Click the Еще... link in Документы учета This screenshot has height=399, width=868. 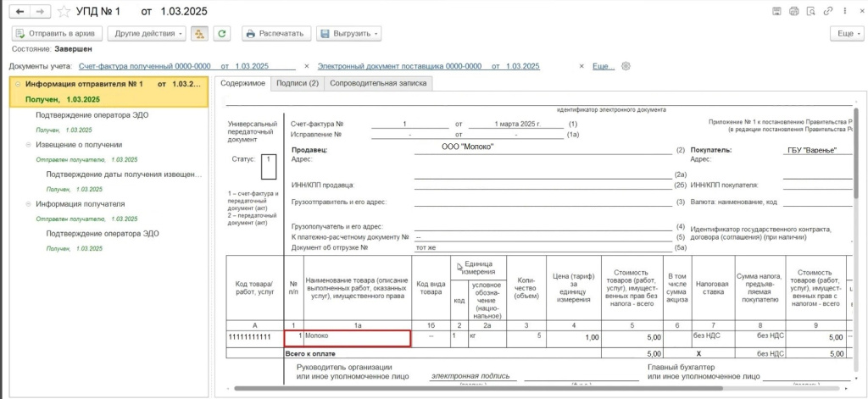(604, 66)
